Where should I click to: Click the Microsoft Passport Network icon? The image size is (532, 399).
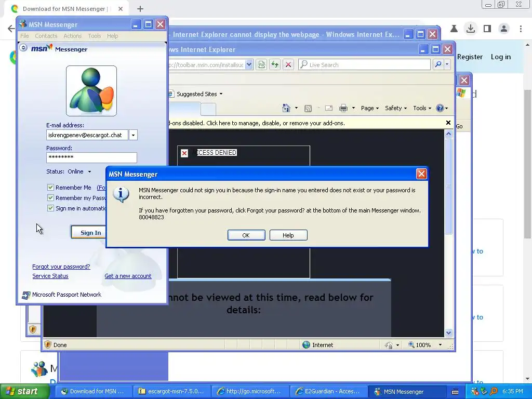click(x=26, y=295)
